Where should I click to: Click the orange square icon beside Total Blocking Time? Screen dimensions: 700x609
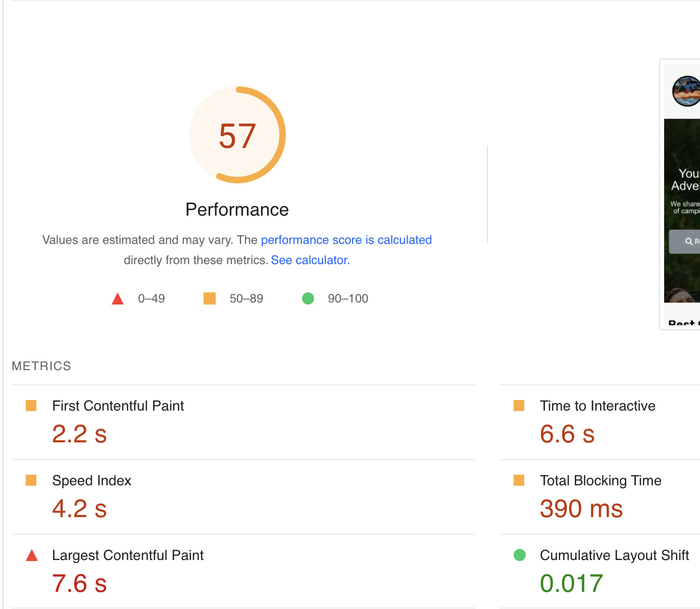519,480
